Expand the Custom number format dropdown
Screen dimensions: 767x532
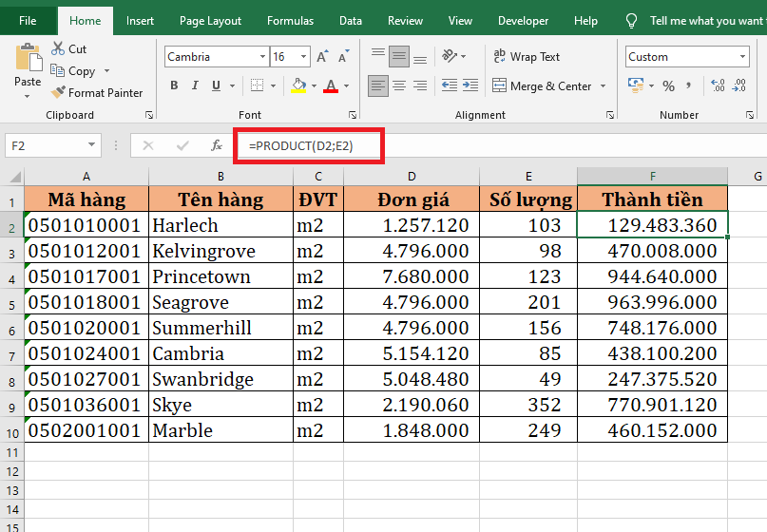pos(742,57)
